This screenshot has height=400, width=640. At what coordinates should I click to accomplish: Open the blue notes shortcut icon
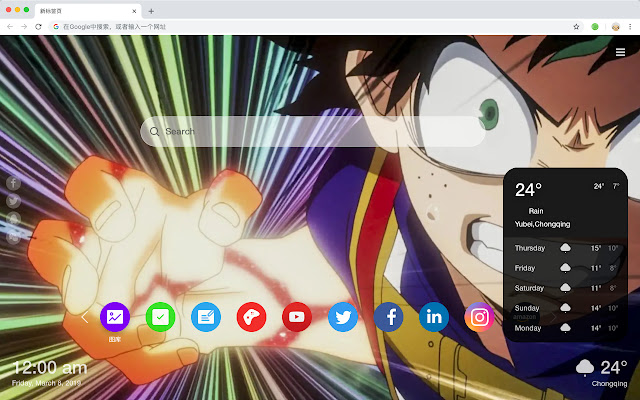(206, 317)
